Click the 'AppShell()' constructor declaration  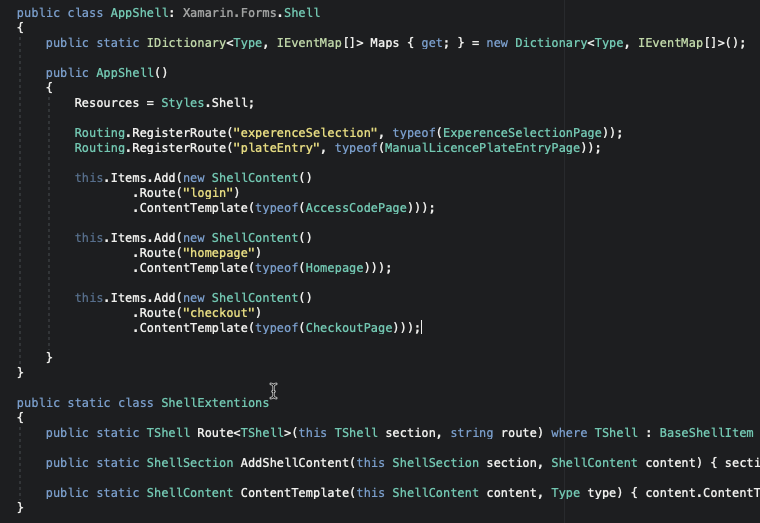pyautogui.click(x=132, y=73)
